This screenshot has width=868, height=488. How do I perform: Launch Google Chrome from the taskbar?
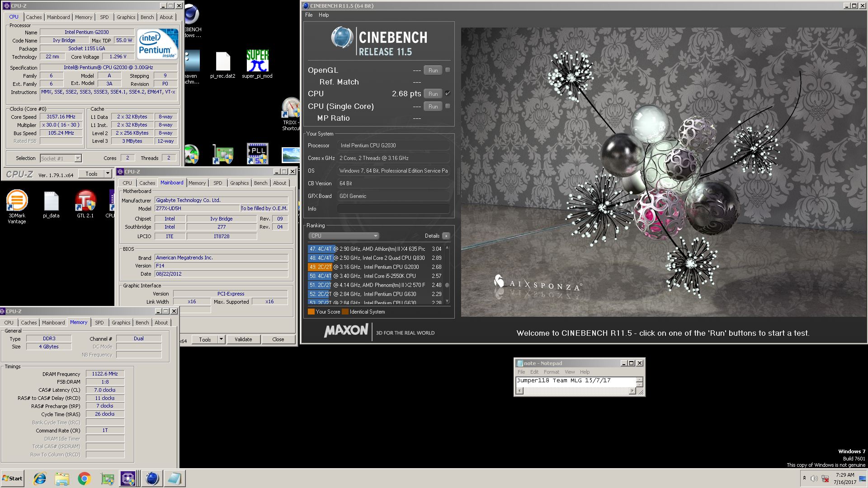pyautogui.click(x=84, y=479)
